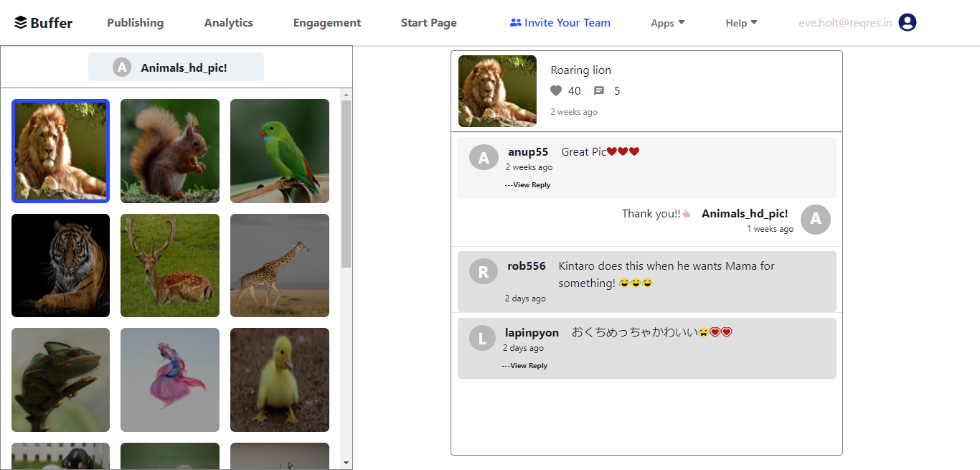Click the scroll down arrow of photo grid
The height and width of the screenshot is (470, 980).
pos(346,464)
